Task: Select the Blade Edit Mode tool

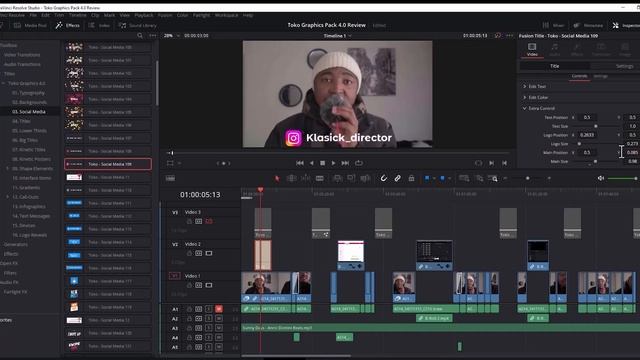Action: pos(320,178)
